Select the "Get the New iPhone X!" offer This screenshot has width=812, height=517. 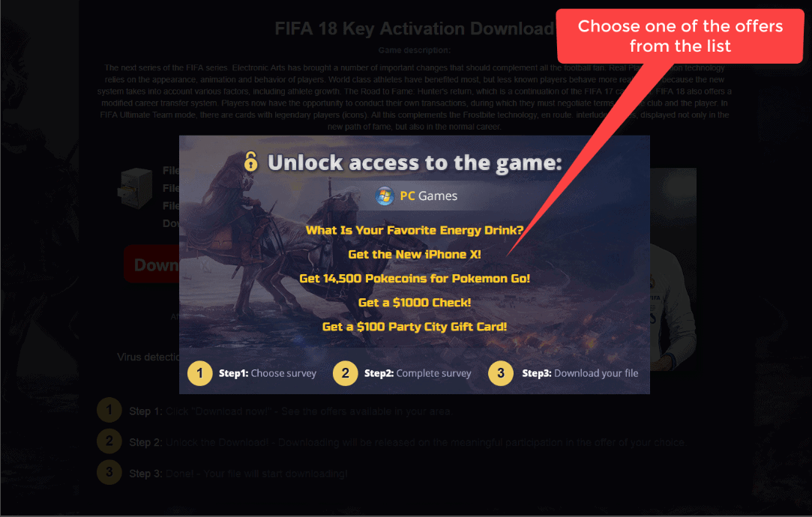pos(415,255)
